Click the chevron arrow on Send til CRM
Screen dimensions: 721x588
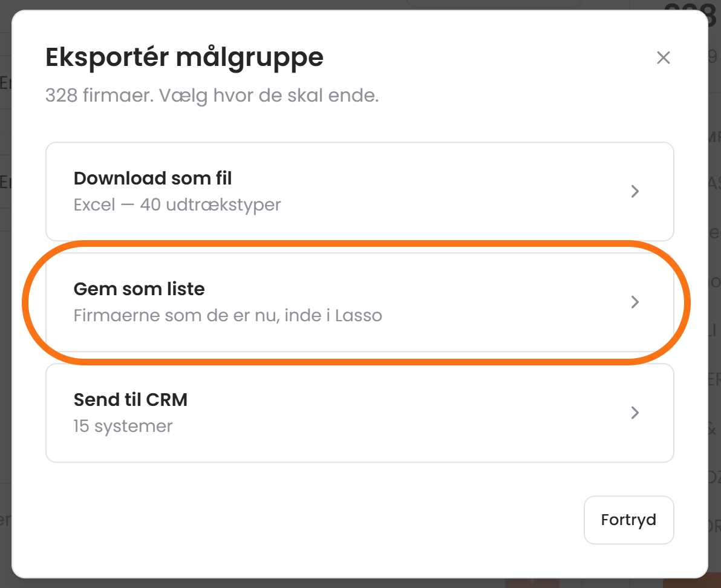tap(635, 413)
